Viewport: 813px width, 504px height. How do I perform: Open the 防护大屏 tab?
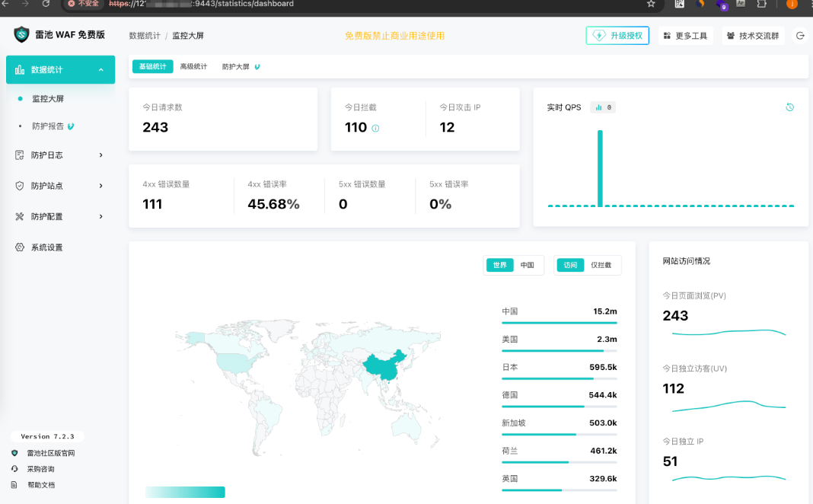(x=241, y=66)
